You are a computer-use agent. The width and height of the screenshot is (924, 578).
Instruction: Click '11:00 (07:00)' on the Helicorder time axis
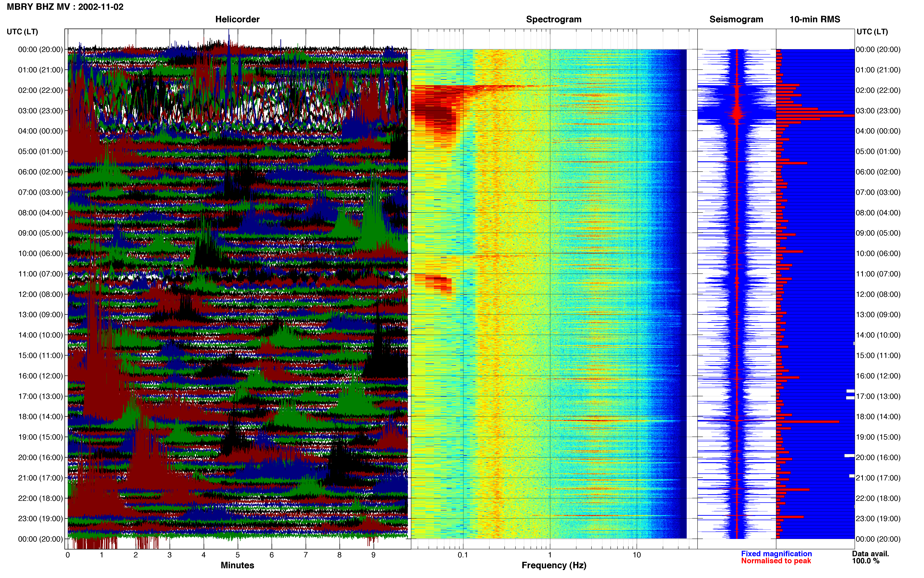coord(41,274)
